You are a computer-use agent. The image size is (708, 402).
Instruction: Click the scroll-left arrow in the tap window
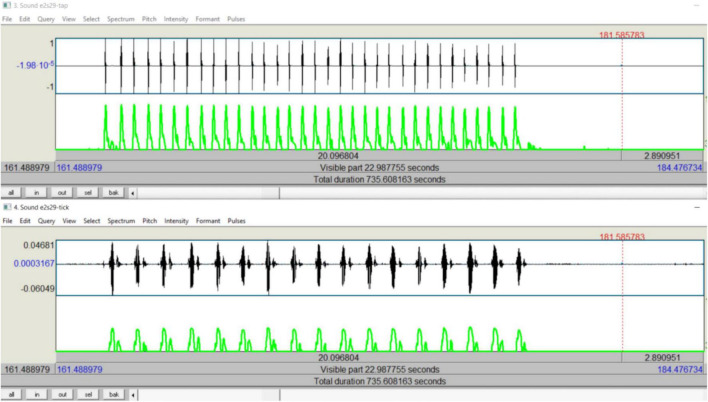pyautogui.click(x=134, y=193)
